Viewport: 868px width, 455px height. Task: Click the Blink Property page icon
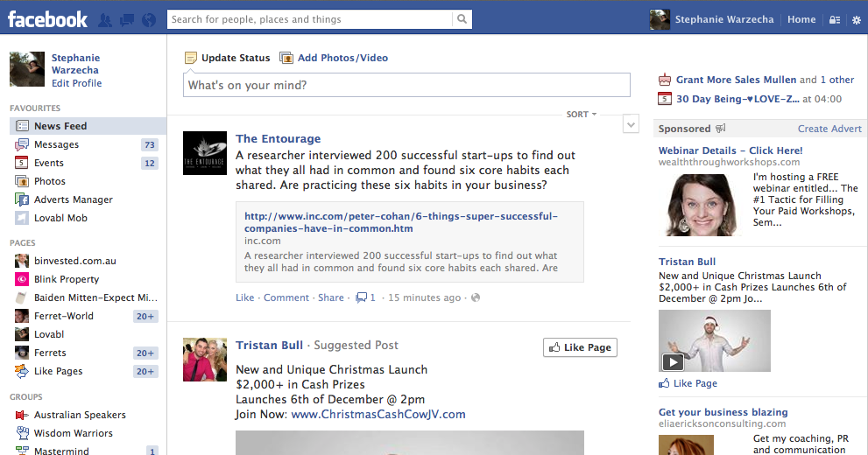pyautogui.click(x=22, y=279)
